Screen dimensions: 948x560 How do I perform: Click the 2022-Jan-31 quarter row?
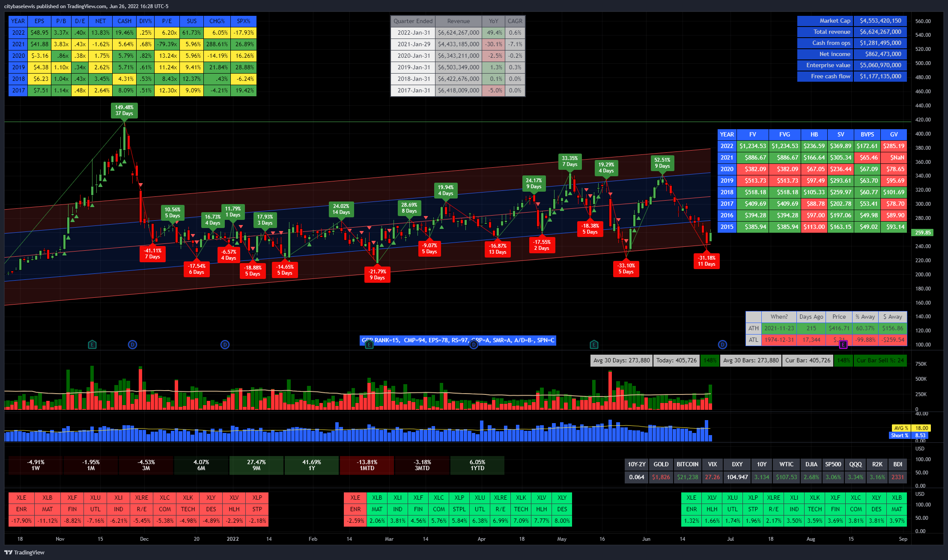[458, 33]
